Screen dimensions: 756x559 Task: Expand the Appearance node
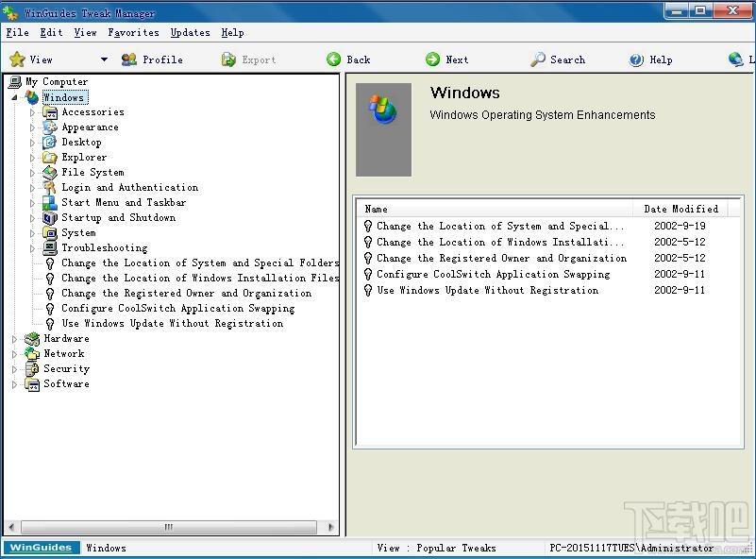[32, 127]
